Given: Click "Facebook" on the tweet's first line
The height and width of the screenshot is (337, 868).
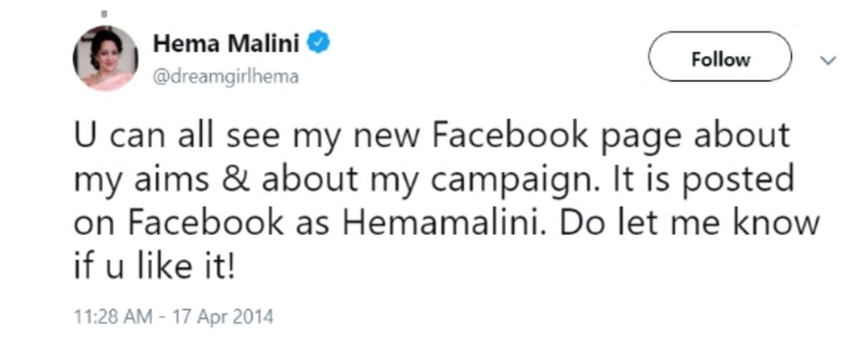Looking at the screenshot, I should pyautogui.click(x=506, y=135).
